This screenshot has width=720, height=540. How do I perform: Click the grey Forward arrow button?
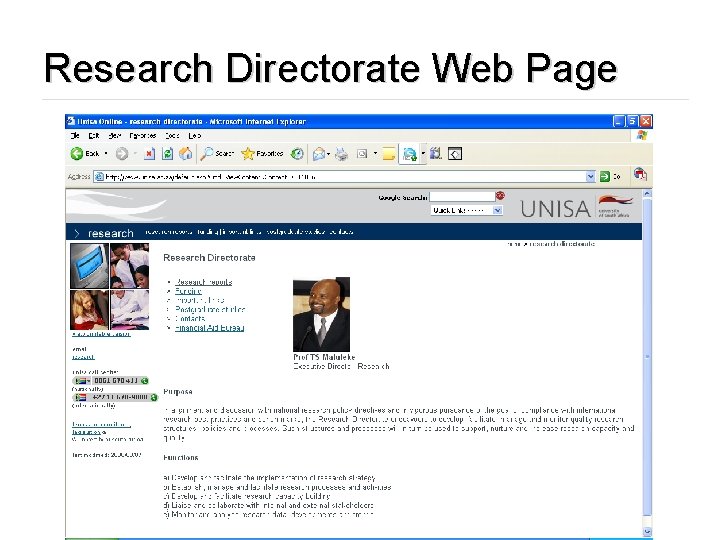[x=122, y=153]
